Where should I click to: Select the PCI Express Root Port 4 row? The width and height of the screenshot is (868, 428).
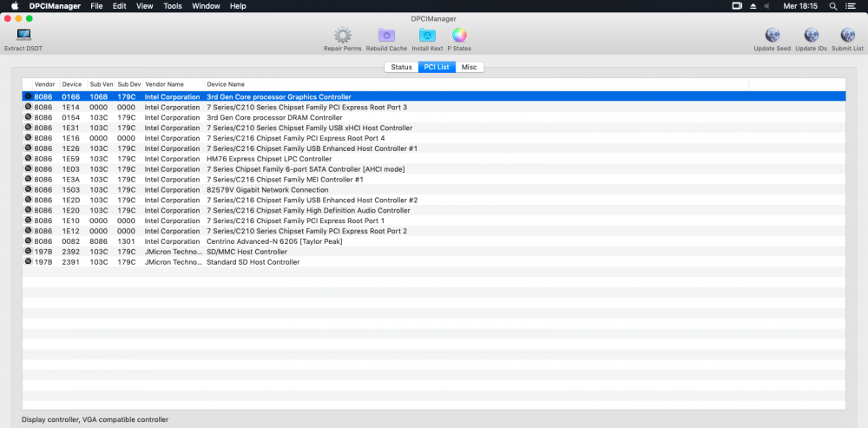pos(434,138)
